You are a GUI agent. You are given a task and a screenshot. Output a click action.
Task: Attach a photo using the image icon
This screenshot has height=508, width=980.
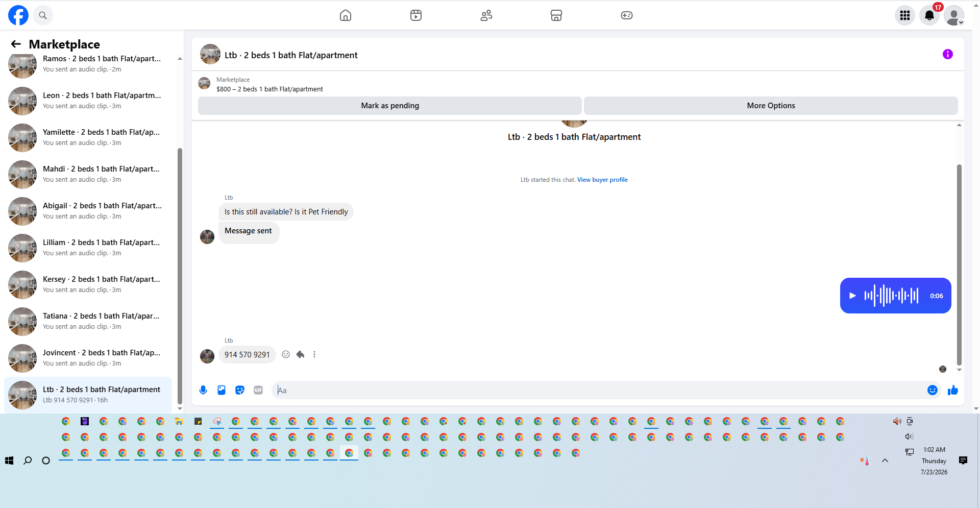point(222,390)
